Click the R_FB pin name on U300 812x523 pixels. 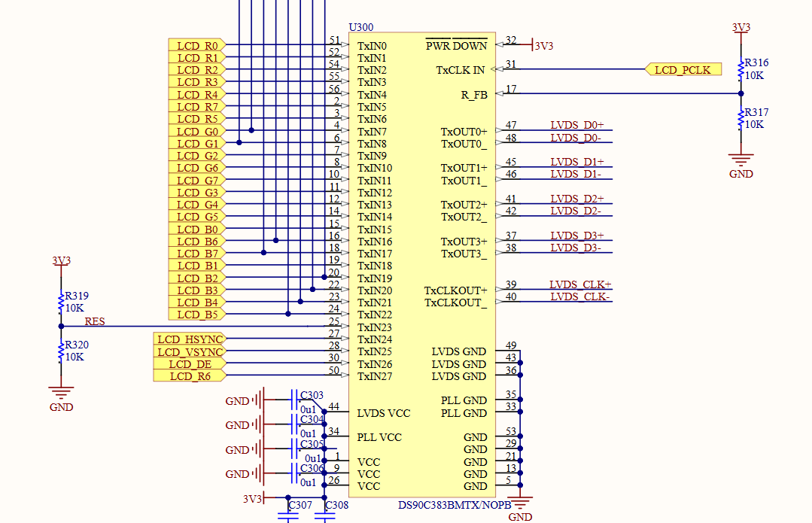473,95
